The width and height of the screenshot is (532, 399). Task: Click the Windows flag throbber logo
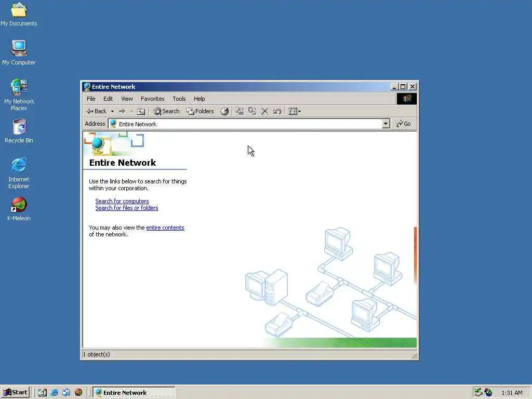(x=407, y=99)
